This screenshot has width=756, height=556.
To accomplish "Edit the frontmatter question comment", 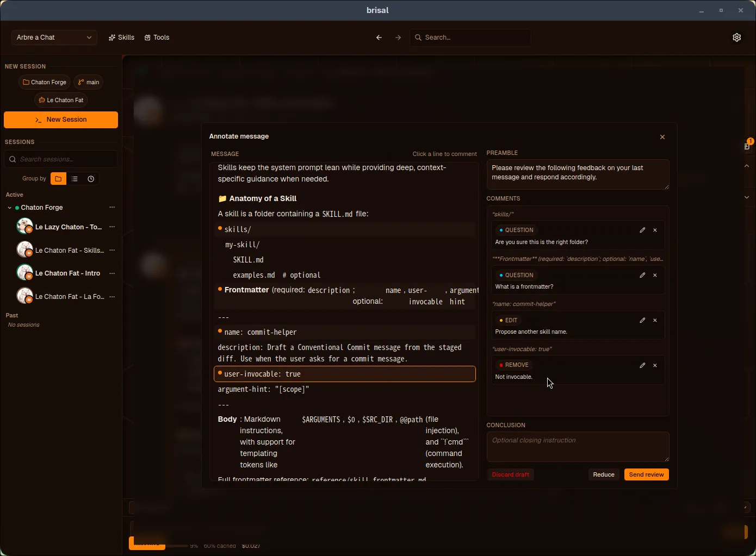I will [642, 275].
